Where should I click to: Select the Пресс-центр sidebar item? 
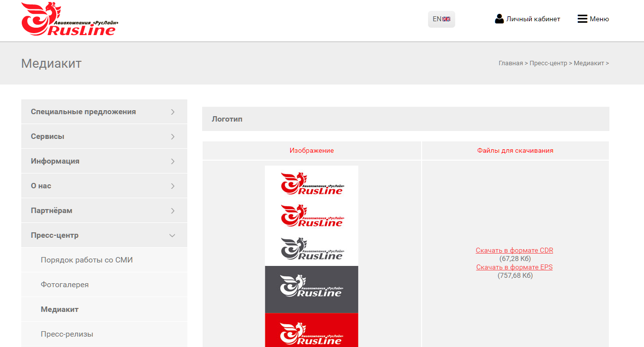(x=104, y=235)
